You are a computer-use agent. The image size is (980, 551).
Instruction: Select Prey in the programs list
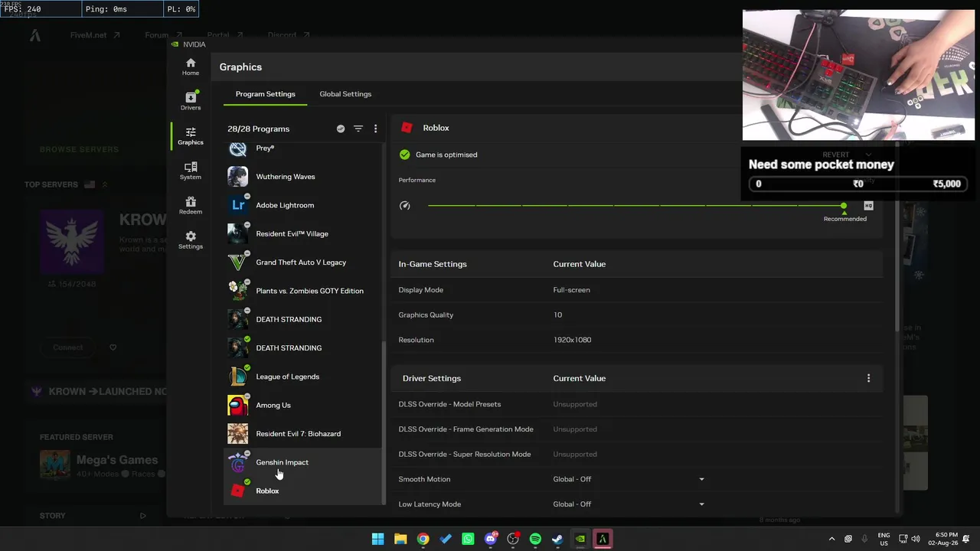(x=302, y=148)
